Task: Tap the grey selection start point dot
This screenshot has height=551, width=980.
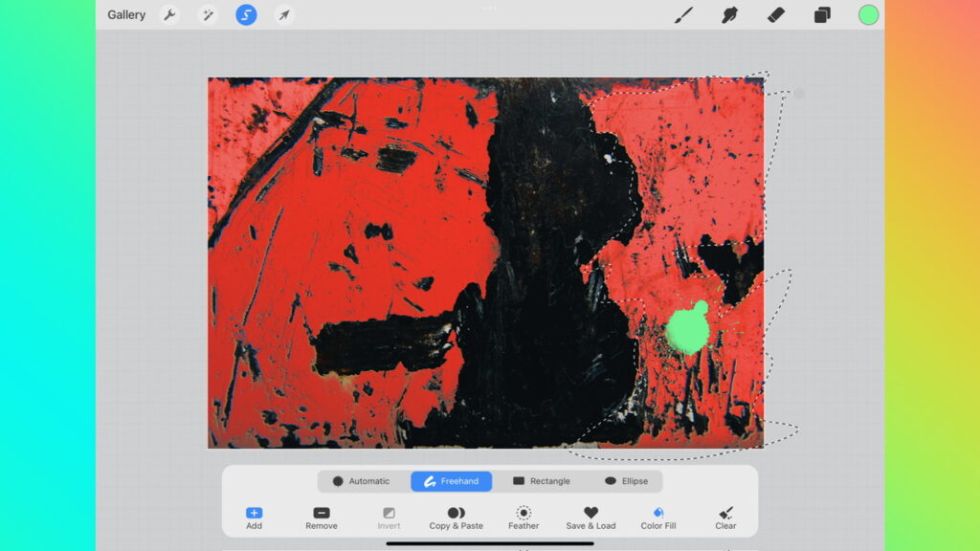Action: pos(799,94)
